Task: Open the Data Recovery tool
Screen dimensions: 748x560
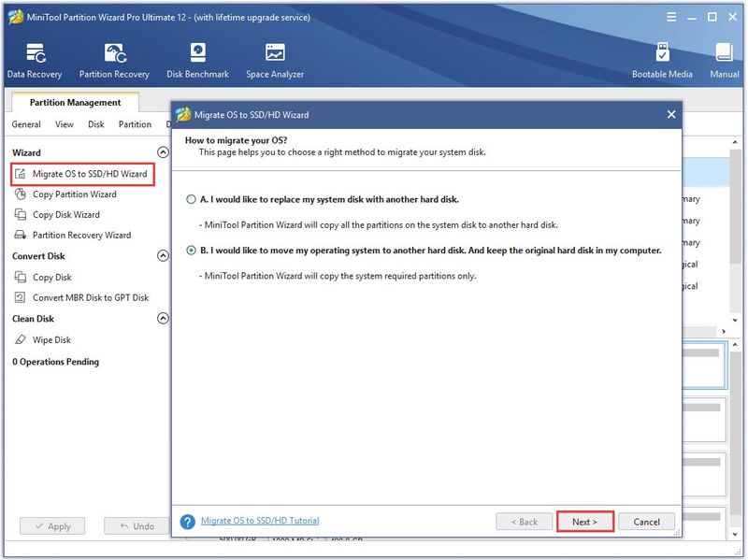Action: click(35, 60)
